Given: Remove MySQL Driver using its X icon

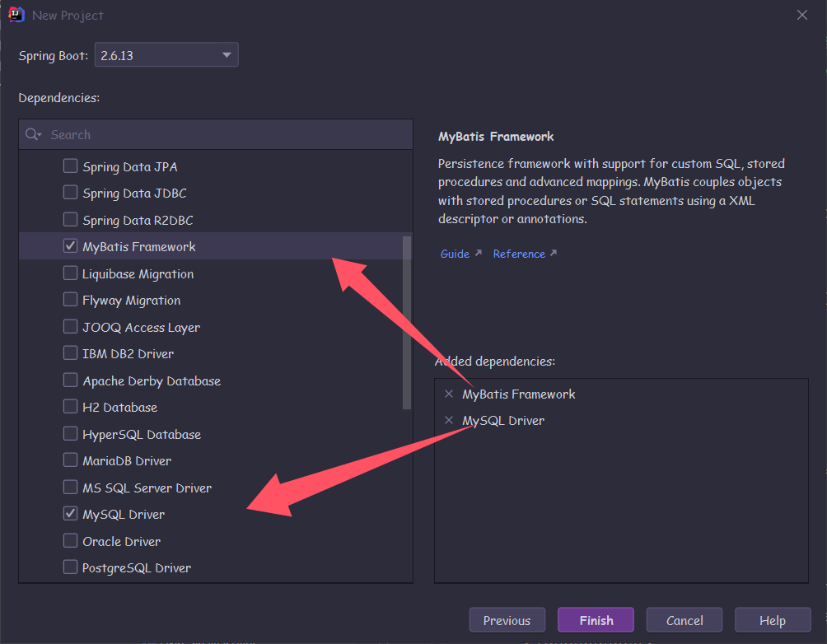Looking at the screenshot, I should point(449,420).
